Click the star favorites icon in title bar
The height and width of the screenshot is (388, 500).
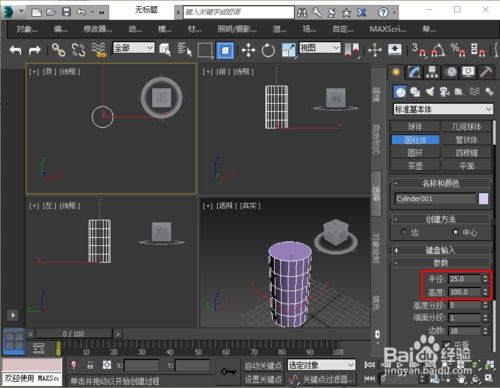point(347,13)
